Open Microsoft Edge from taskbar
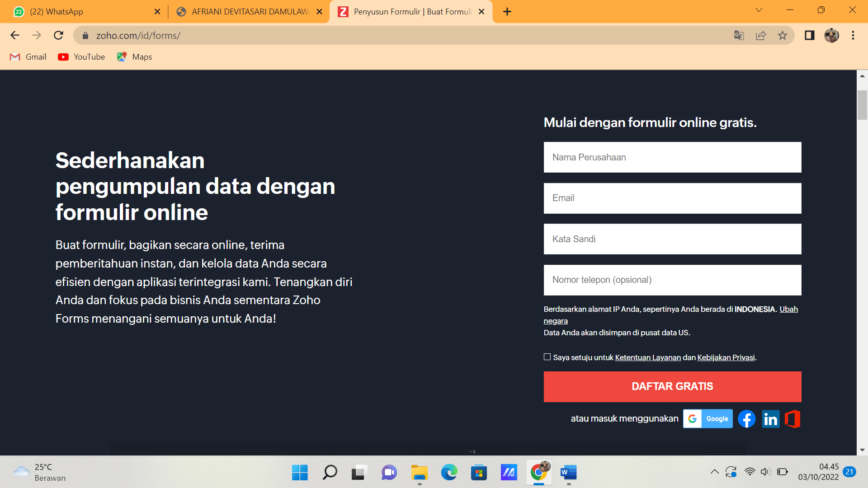 click(449, 473)
